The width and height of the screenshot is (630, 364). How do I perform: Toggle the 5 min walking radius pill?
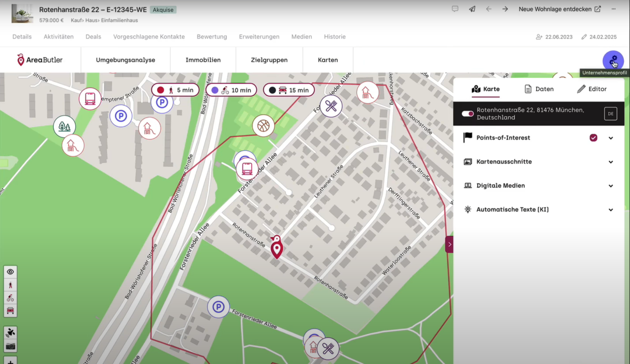click(x=175, y=90)
